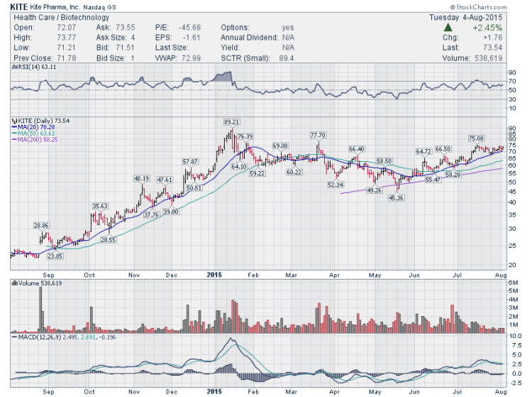
Task: Click the 47.61 price annotation
Action: click(x=165, y=180)
